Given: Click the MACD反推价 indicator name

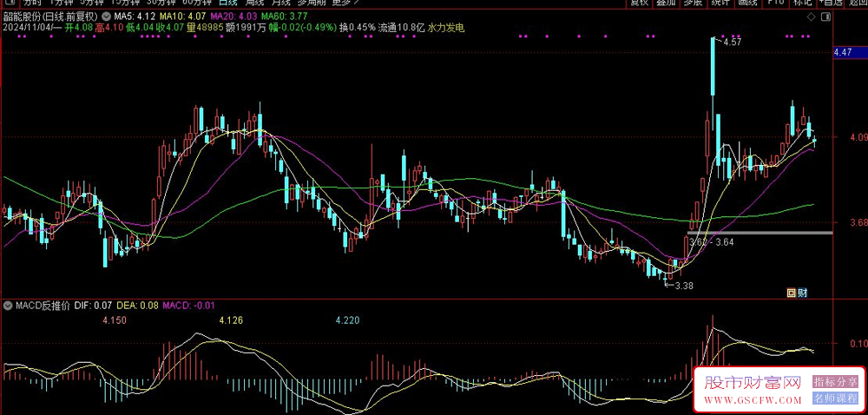Looking at the screenshot, I should pos(43,305).
